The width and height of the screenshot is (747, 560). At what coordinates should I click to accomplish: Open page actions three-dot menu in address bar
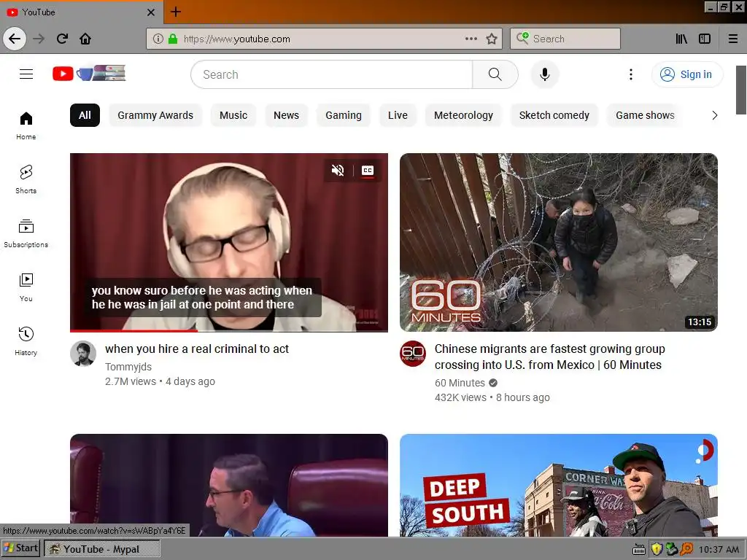click(471, 39)
